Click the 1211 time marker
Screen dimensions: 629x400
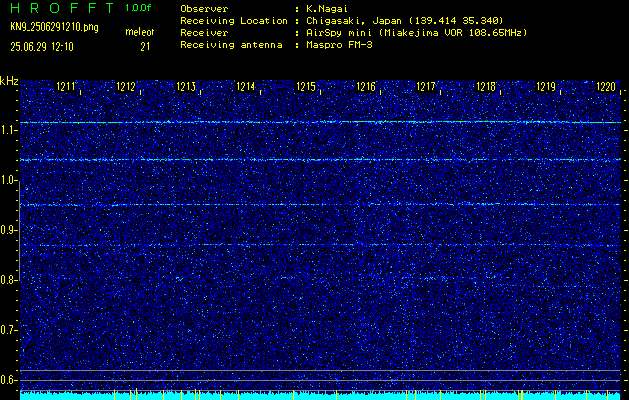coord(66,86)
